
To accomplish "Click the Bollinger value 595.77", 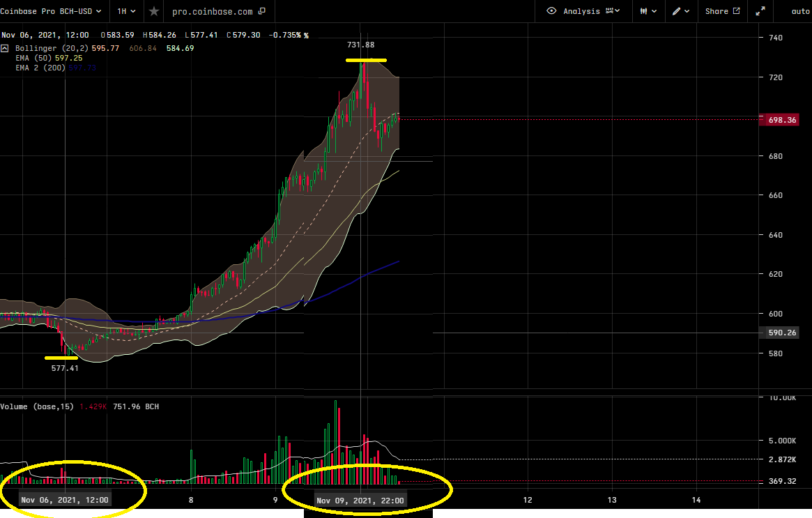I will (105, 48).
